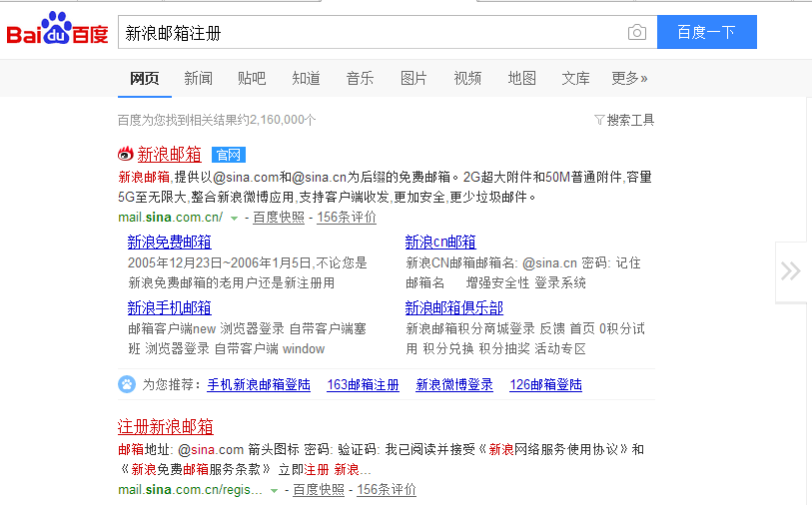
Task: Click the mail.sina.com.cn/ green URL
Action: [x=171, y=218]
